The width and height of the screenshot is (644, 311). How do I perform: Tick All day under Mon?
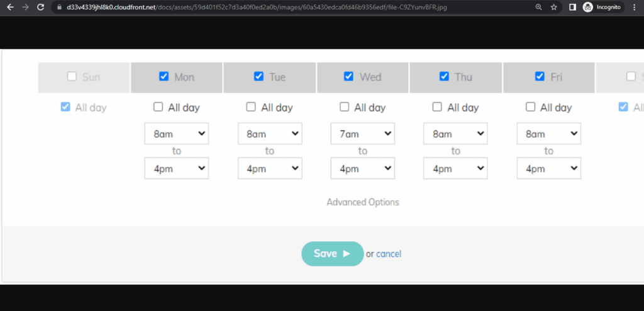click(x=158, y=107)
